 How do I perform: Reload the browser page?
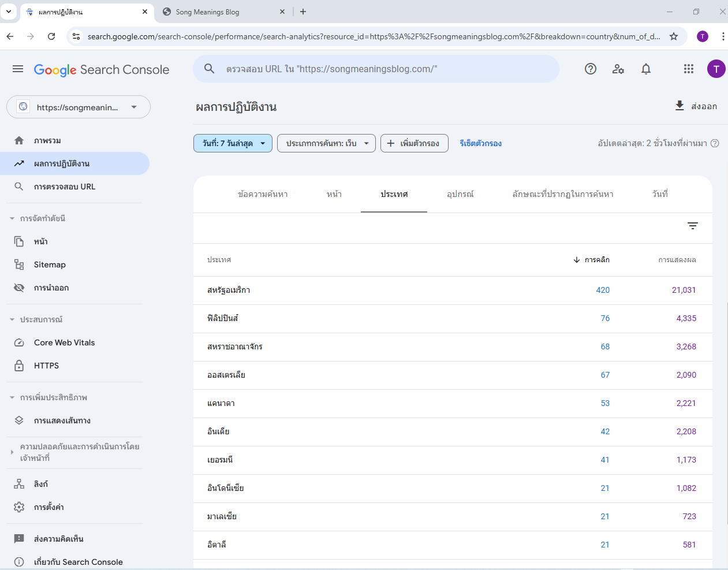click(x=51, y=36)
